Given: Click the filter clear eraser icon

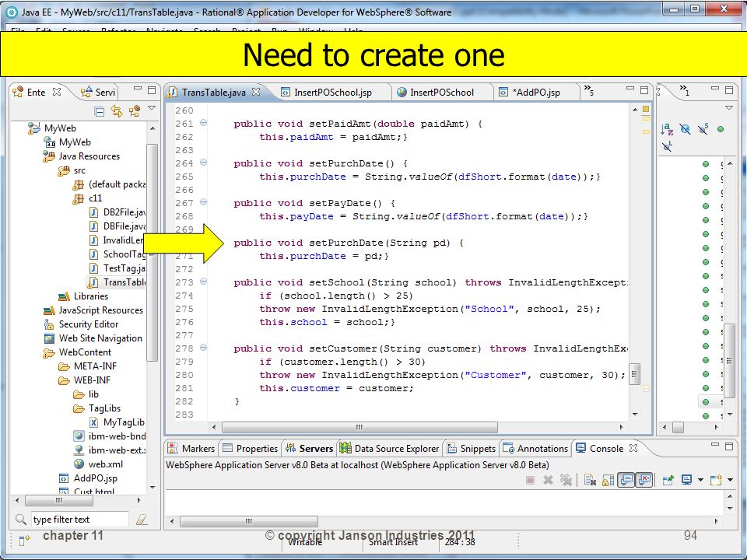Looking at the screenshot, I should [x=142, y=519].
